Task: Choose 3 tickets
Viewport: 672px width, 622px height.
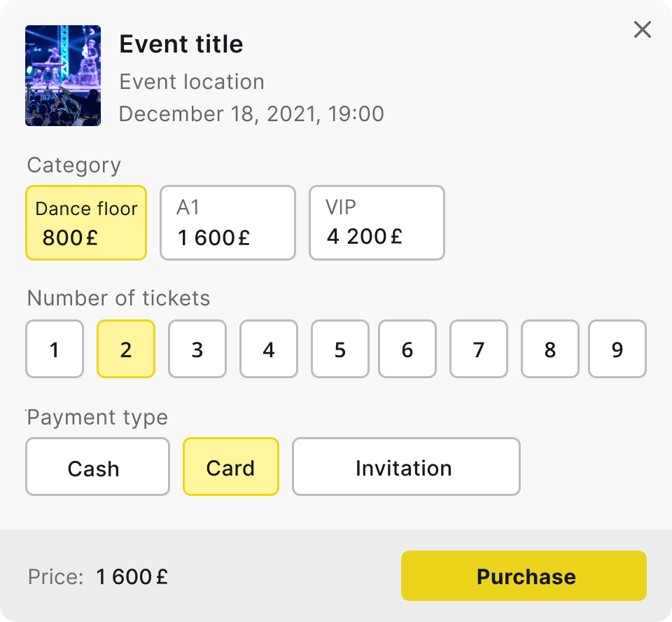Action: [197, 349]
